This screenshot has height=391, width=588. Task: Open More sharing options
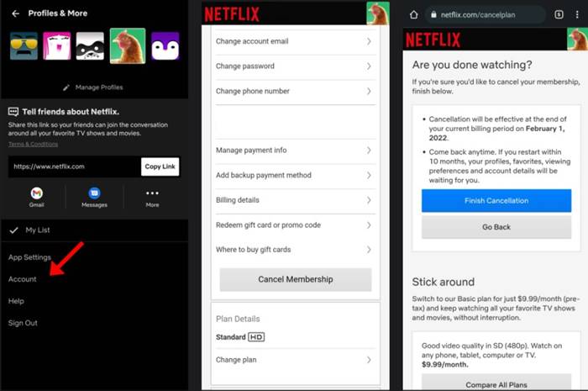(152, 197)
